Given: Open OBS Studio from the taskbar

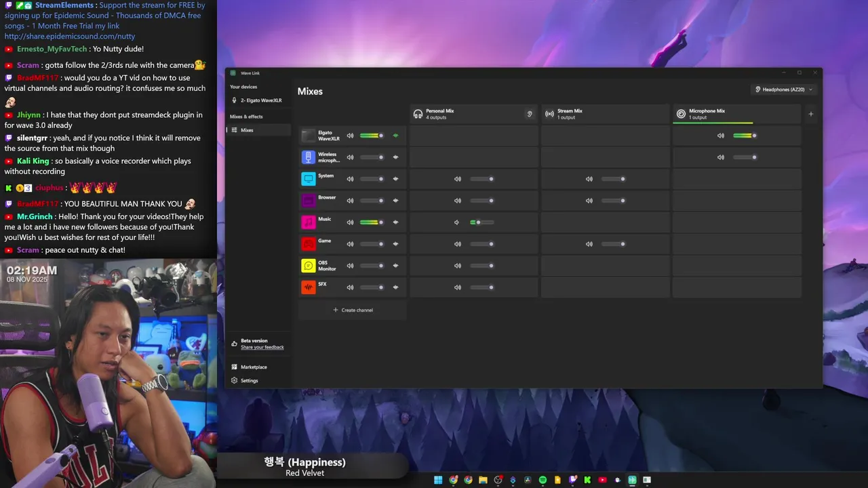Looking at the screenshot, I should [498, 480].
